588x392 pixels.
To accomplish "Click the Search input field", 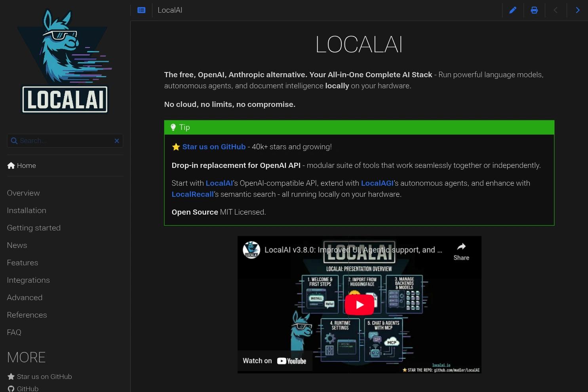I will click(x=65, y=141).
